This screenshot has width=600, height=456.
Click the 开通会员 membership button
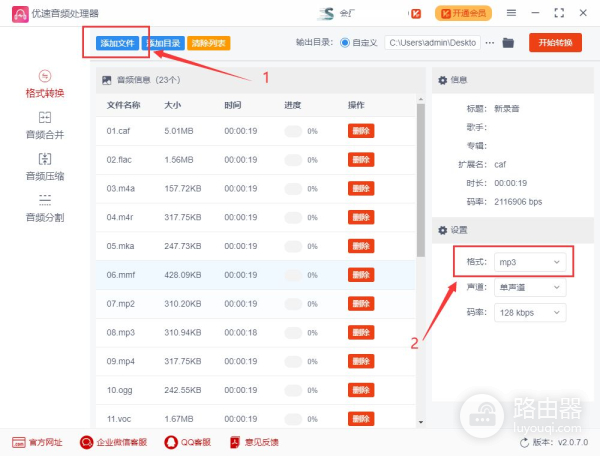[x=463, y=13]
